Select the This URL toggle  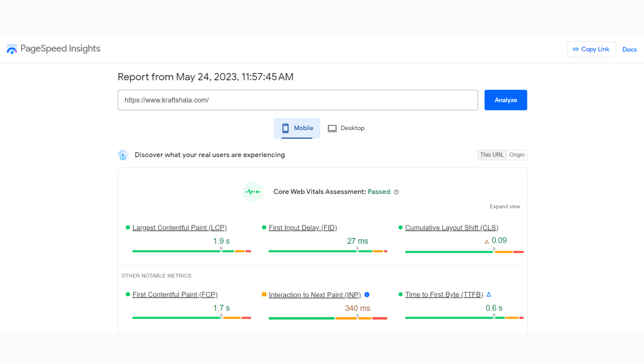point(492,155)
